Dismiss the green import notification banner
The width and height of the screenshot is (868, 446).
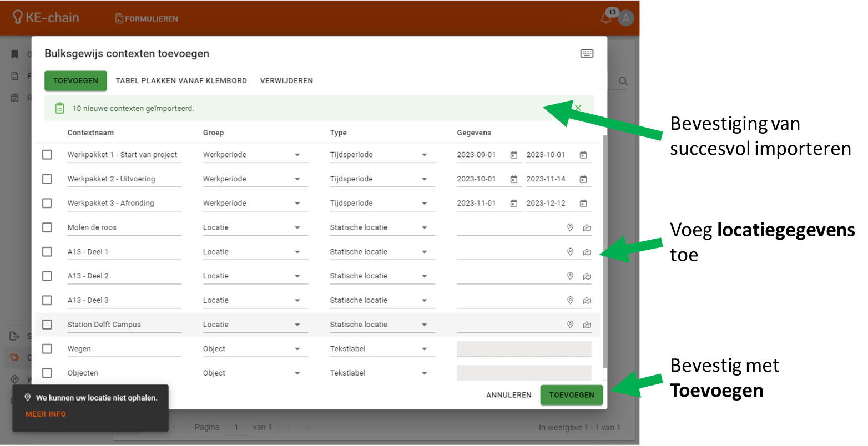[578, 108]
